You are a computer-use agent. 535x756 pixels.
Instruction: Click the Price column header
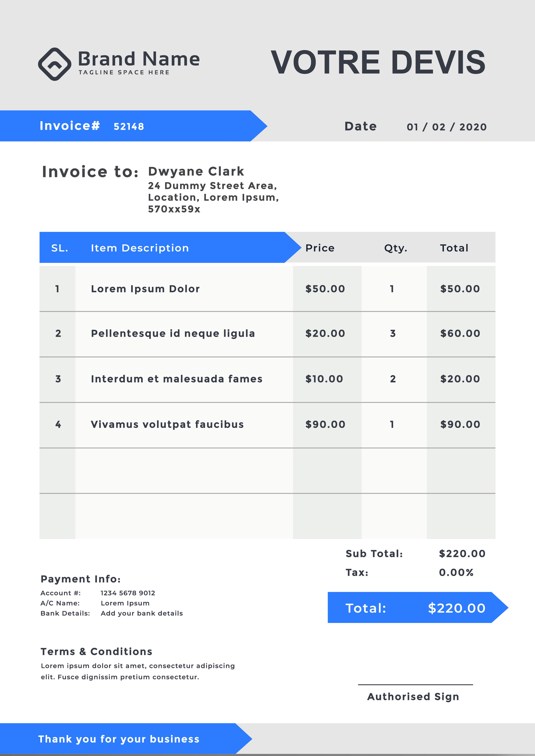tap(320, 248)
